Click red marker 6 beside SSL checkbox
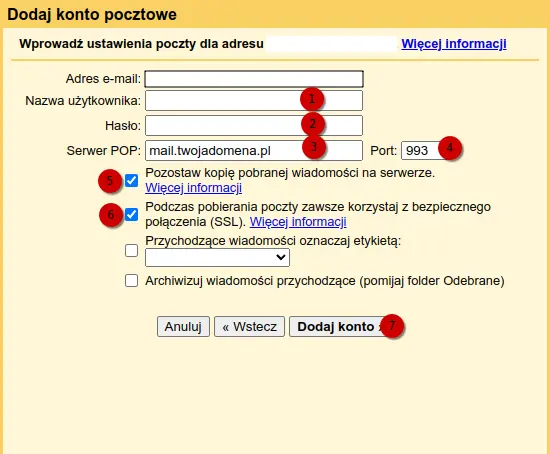Image resolution: width=550 pixels, height=454 pixels. click(111, 214)
